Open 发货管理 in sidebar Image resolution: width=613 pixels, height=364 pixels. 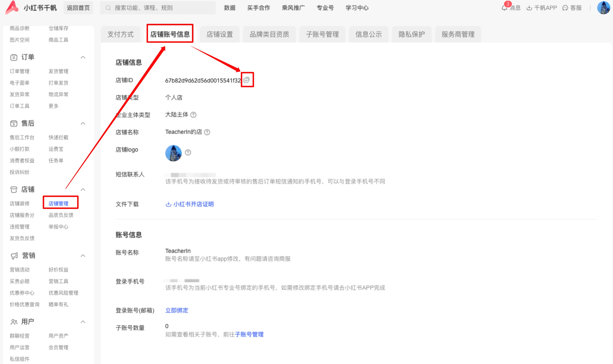(x=58, y=71)
